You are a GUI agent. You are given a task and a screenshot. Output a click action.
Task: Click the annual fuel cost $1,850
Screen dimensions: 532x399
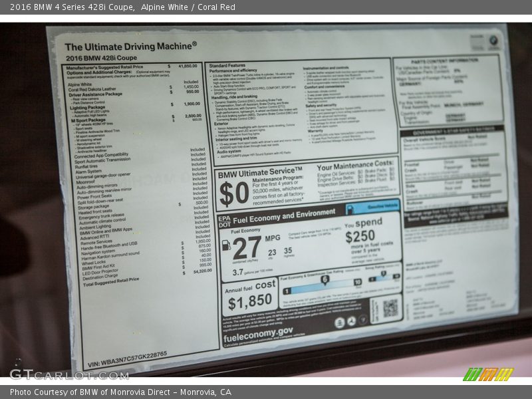click(250, 302)
